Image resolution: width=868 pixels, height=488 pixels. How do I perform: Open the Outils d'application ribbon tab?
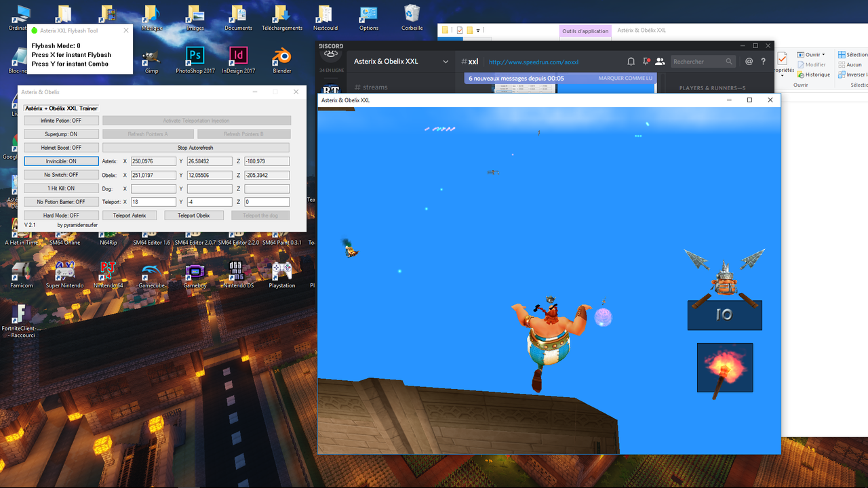click(585, 31)
